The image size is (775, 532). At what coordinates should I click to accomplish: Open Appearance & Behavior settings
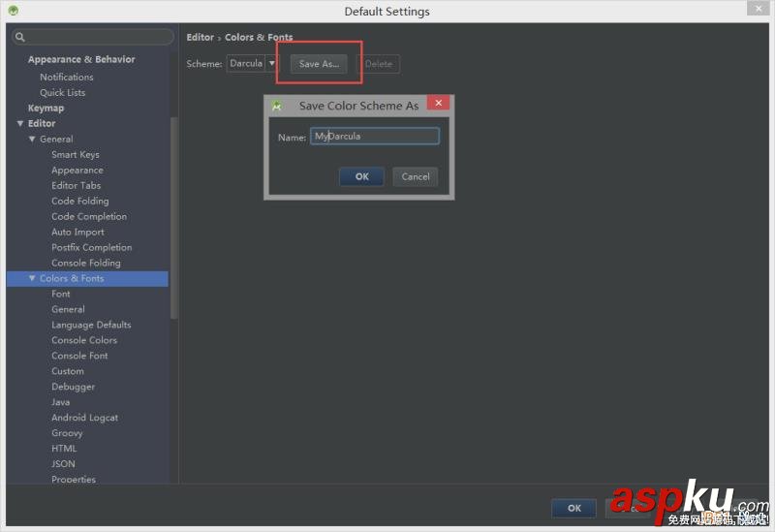pyautogui.click(x=81, y=59)
